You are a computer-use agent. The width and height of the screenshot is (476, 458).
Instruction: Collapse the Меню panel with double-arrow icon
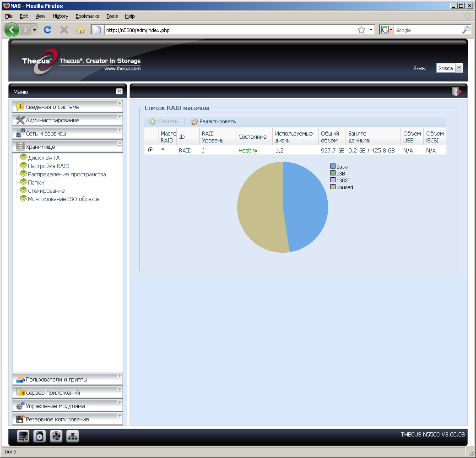pyautogui.click(x=119, y=91)
